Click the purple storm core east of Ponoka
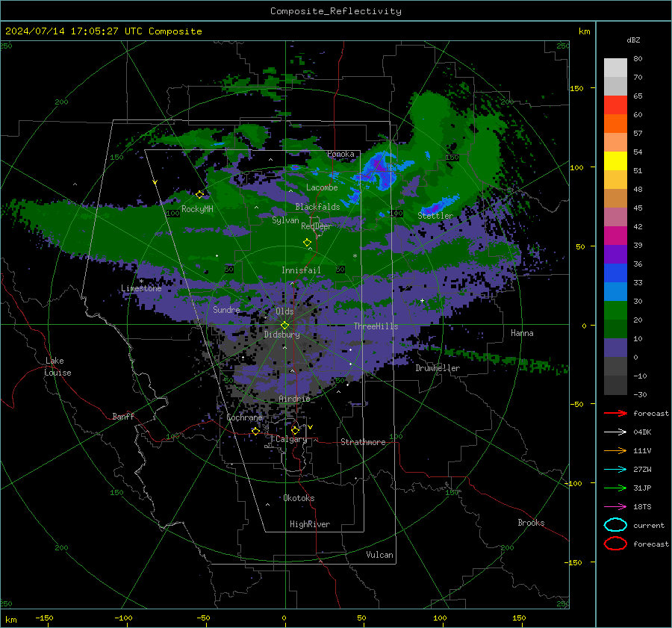The width and height of the screenshot is (672, 628). [379, 167]
